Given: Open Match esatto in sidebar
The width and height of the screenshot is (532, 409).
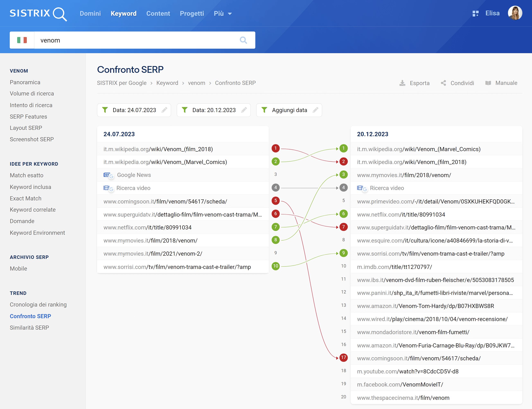Looking at the screenshot, I should tap(27, 175).
